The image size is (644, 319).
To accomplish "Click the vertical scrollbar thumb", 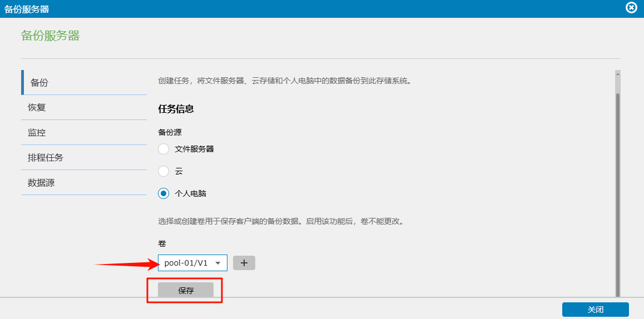I will [x=617, y=189].
